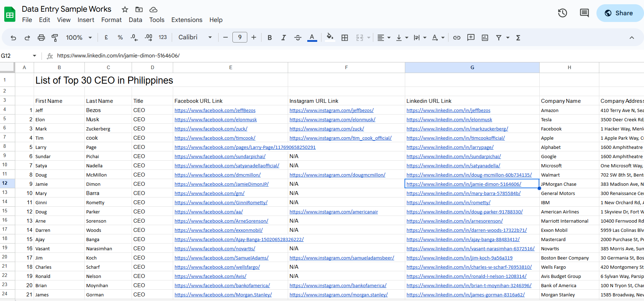Image resolution: width=644 pixels, height=301 pixels.
Task: Open text color picker
Action: [x=312, y=38]
